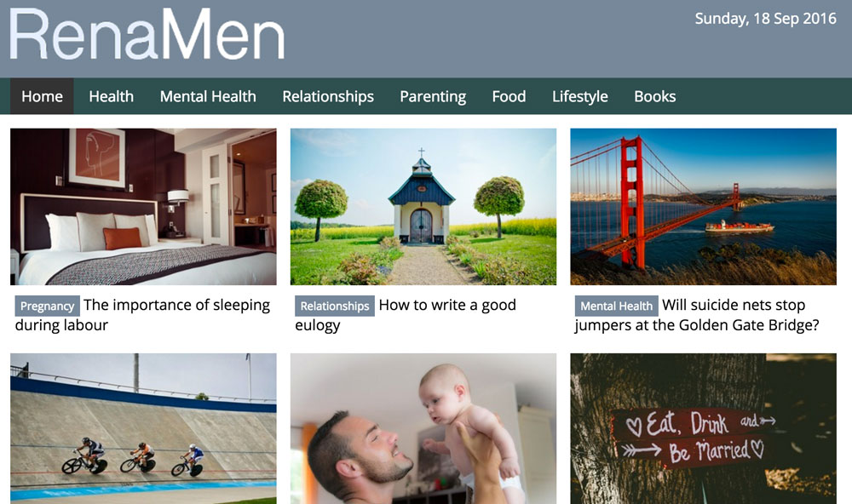
Task: Click the Relationships tag under chapel photo
Action: 335,306
